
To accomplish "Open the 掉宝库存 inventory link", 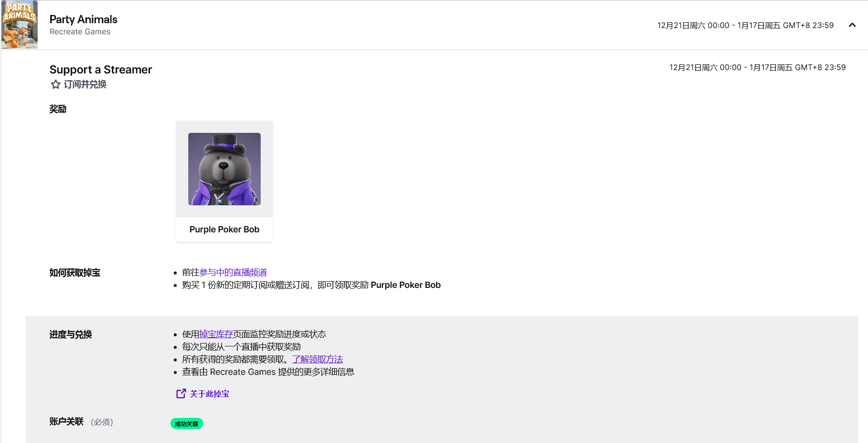I will 216,334.
